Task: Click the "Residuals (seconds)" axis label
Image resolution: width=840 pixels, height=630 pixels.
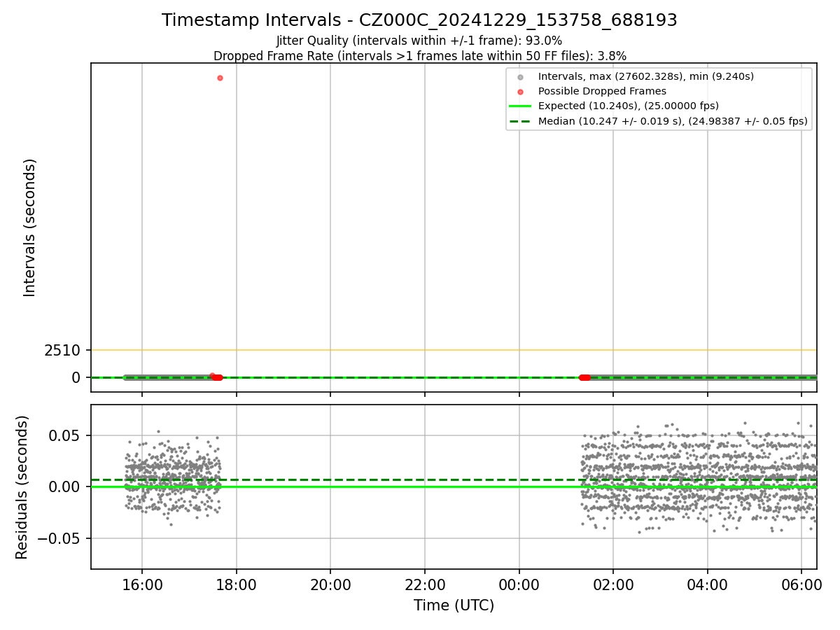Action: pyautogui.click(x=22, y=487)
